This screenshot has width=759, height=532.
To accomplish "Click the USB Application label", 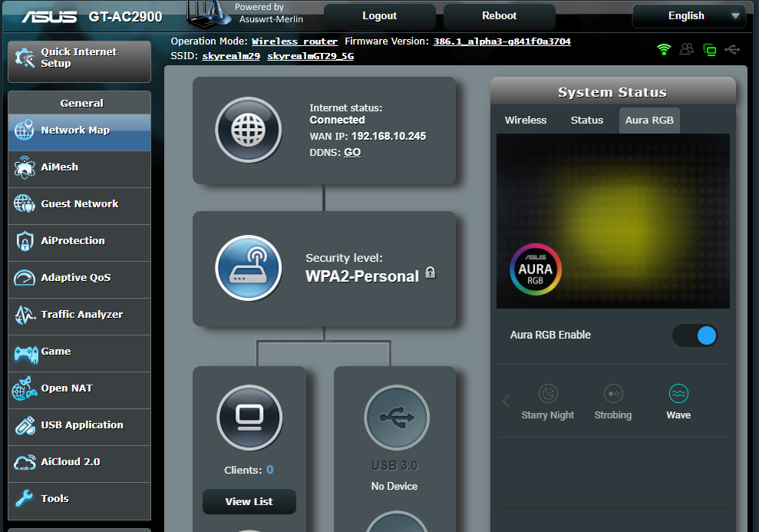I will point(82,425).
